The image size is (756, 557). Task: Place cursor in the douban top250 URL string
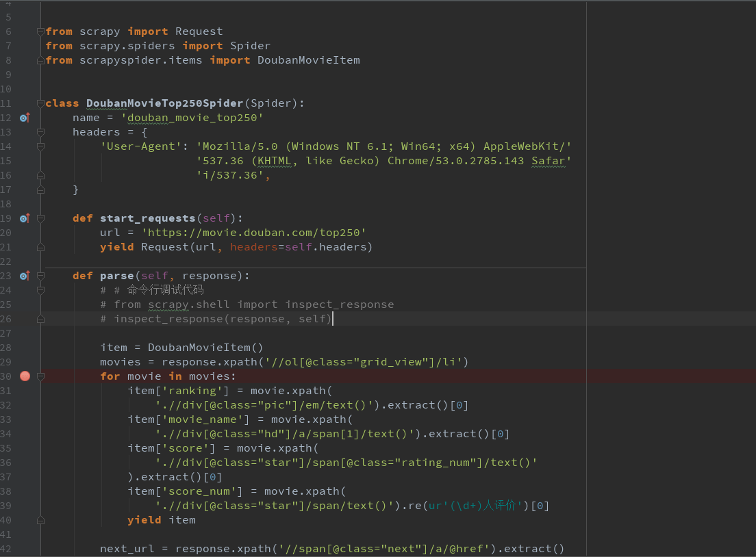click(x=253, y=233)
